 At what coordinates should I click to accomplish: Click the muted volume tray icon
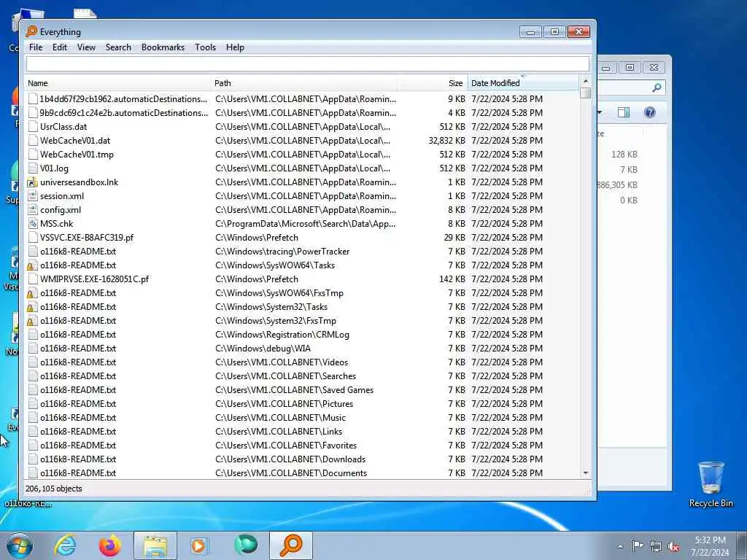[x=673, y=546]
